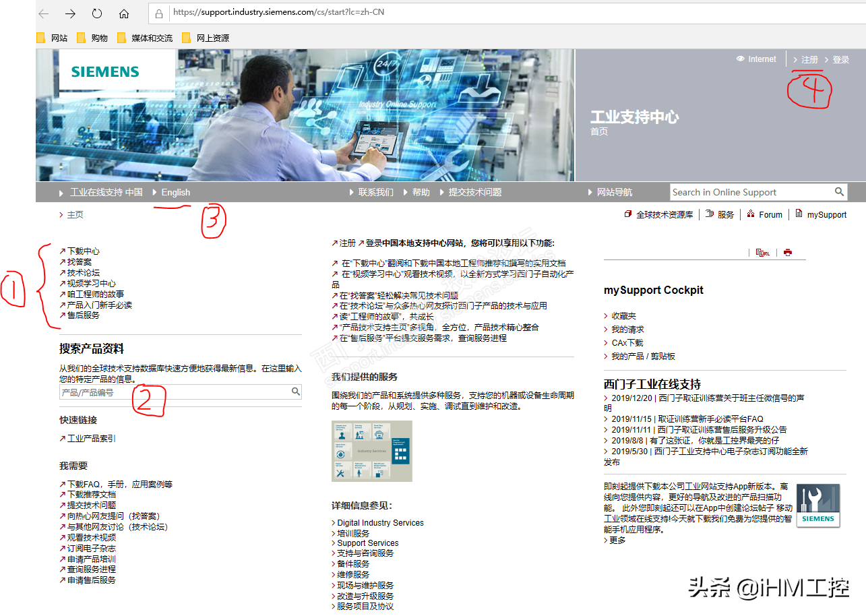Open 全球技术资源库 from the top icon row
866x616 pixels.
[x=658, y=215]
